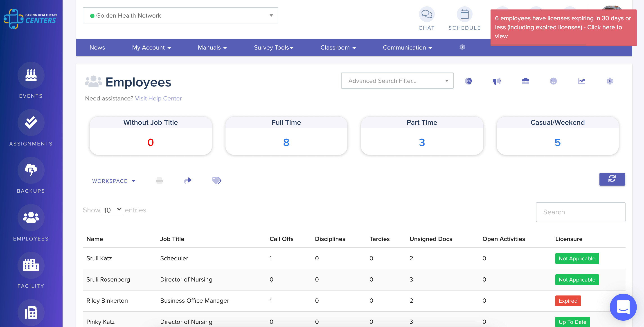Click the Without Job Title card

click(x=151, y=136)
